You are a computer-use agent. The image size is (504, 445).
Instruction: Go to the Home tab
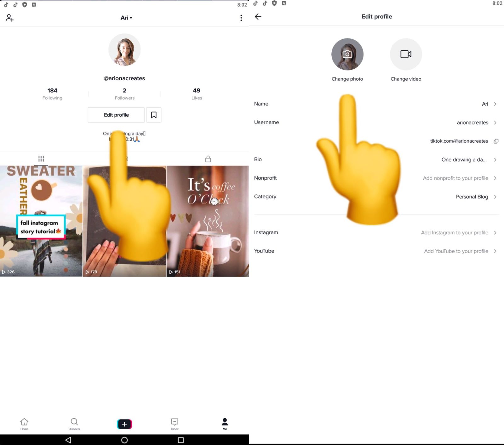(24, 424)
